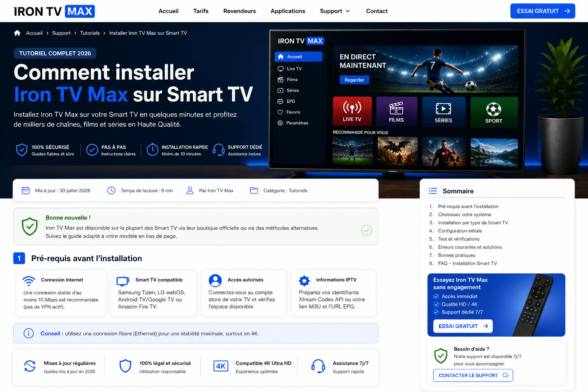Go to Tutoriels breadcrumb link
This screenshot has width=588, height=392.
pos(90,33)
